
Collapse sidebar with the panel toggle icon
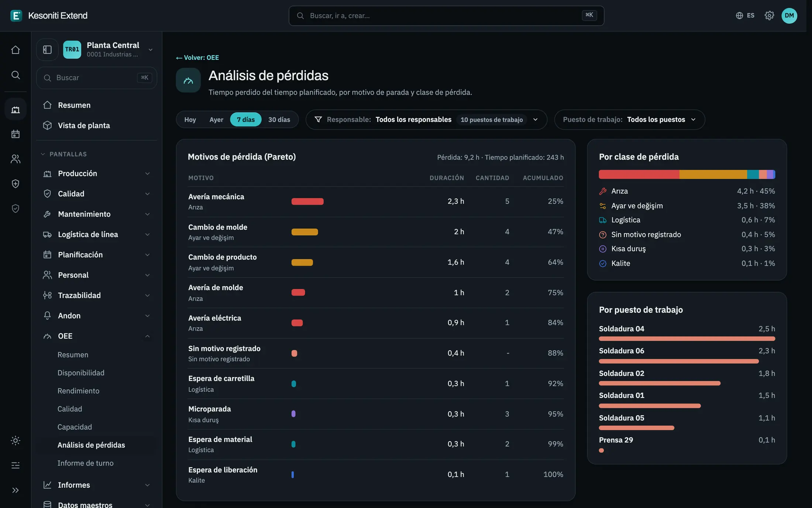tap(47, 50)
